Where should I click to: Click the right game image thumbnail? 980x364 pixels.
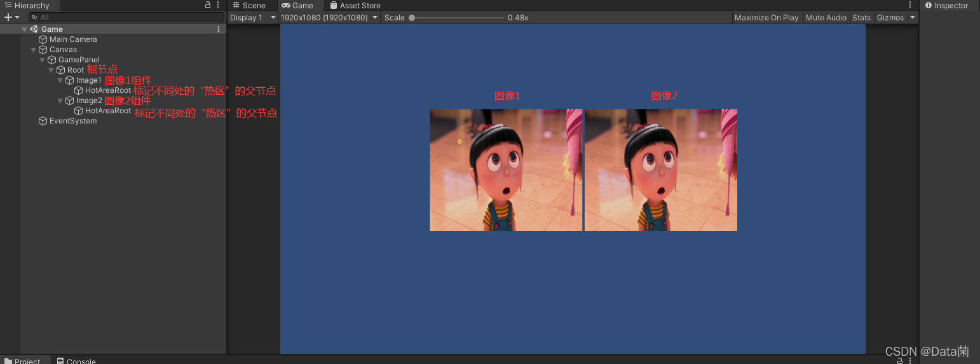(x=661, y=170)
